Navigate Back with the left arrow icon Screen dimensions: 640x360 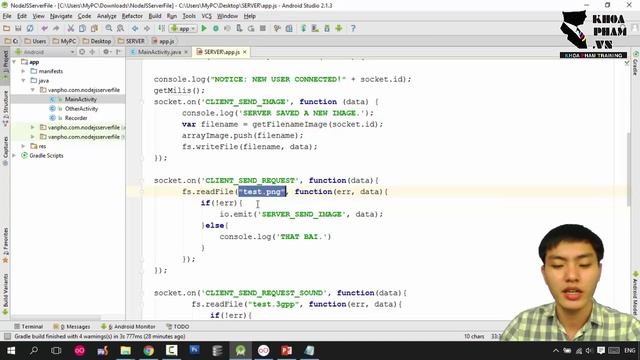[135, 29]
